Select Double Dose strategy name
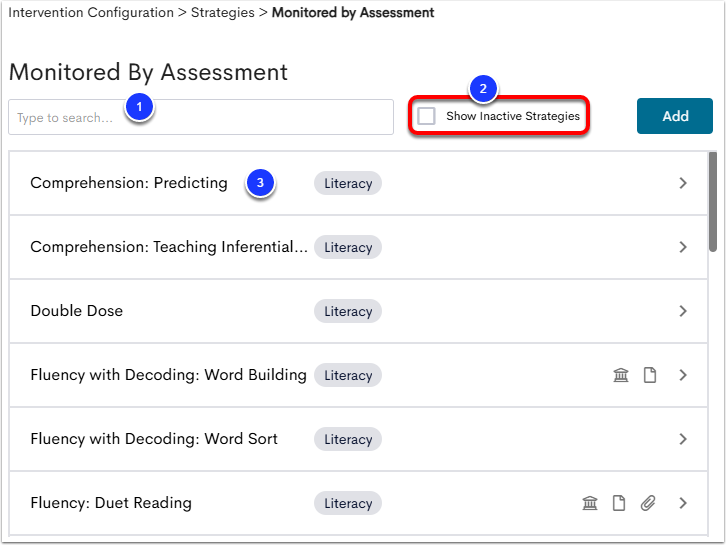The width and height of the screenshot is (726, 545). point(77,311)
